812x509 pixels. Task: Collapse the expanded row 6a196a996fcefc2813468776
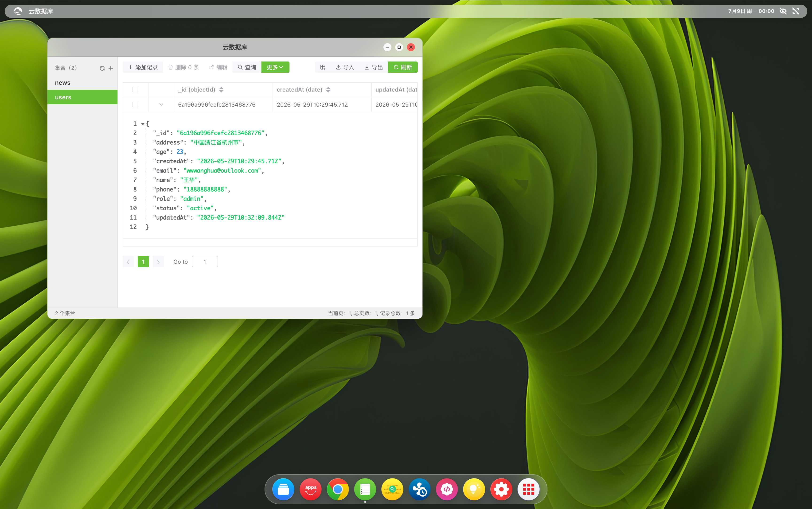click(x=161, y=104)
